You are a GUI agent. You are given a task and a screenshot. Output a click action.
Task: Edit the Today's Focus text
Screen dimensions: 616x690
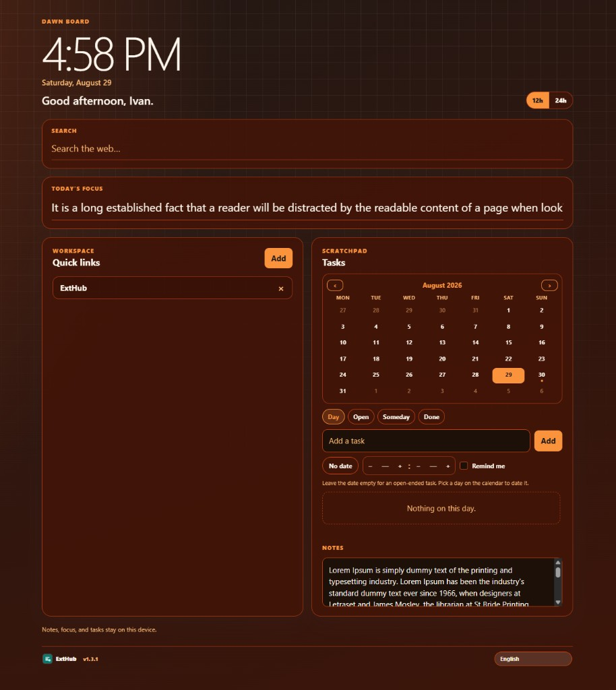tap(307, 208)
